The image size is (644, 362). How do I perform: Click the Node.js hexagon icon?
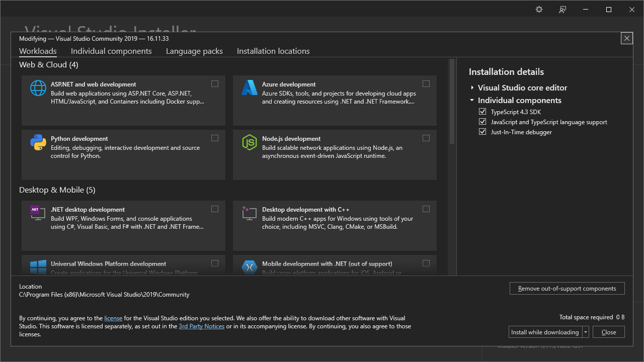pyautogui.click(x=250, y=142)
